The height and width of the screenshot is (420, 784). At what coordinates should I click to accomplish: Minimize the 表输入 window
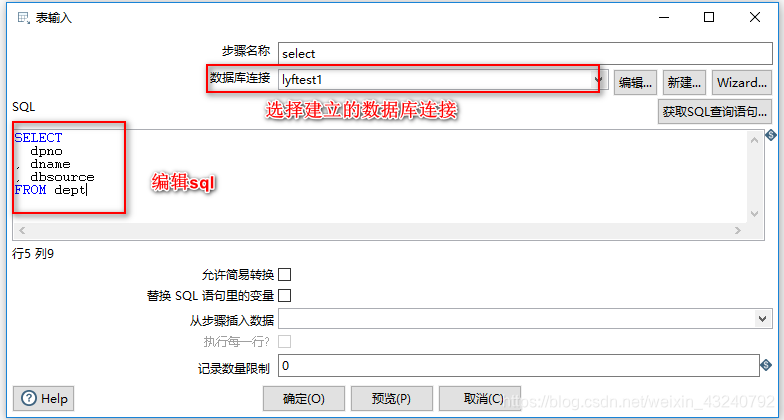[x=663, y=18]
